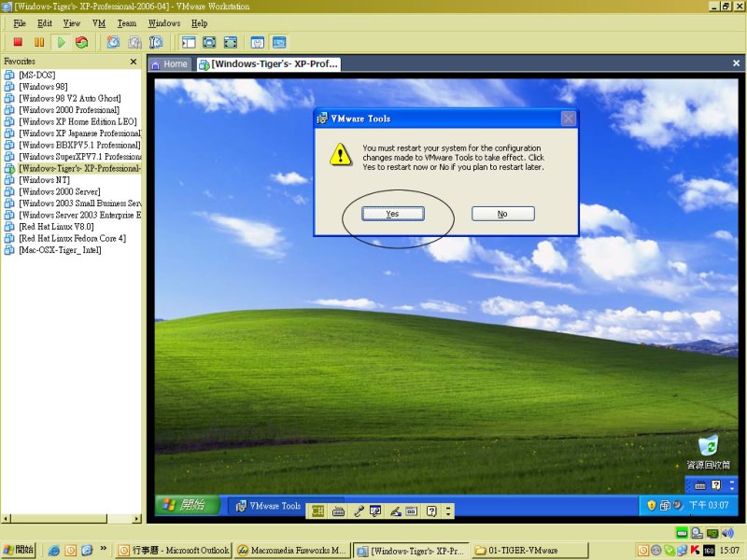Image resolution: width=747 pixels, height=560 pixels.
Task: Expand the host quick launch chevron
Action: click(x=103, y=549)
